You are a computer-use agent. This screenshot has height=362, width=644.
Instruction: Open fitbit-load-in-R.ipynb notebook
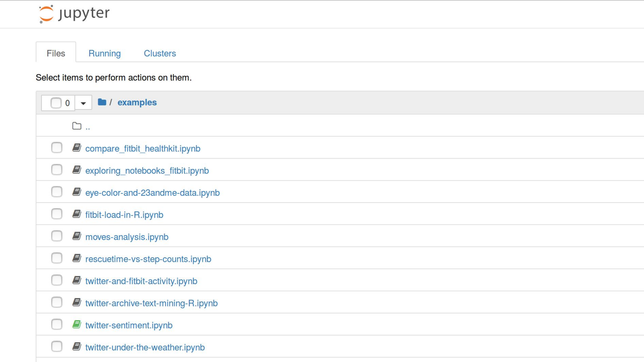124,215
